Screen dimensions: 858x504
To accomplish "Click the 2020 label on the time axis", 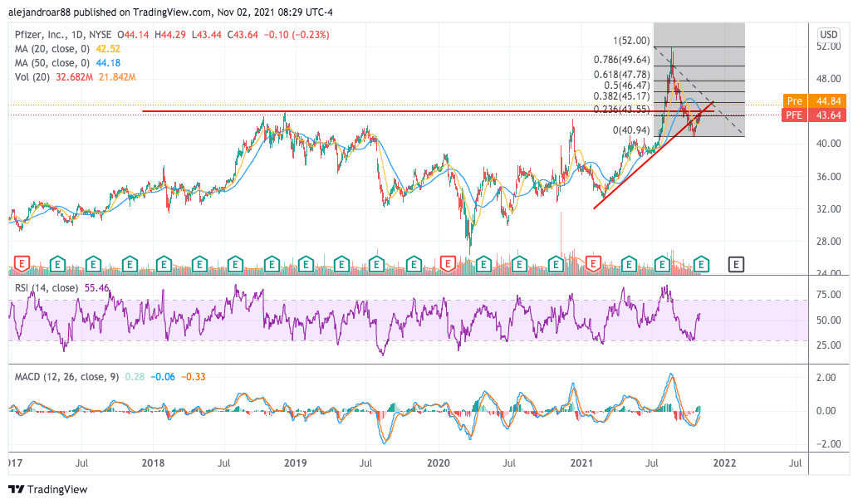I will coord(439,463).
